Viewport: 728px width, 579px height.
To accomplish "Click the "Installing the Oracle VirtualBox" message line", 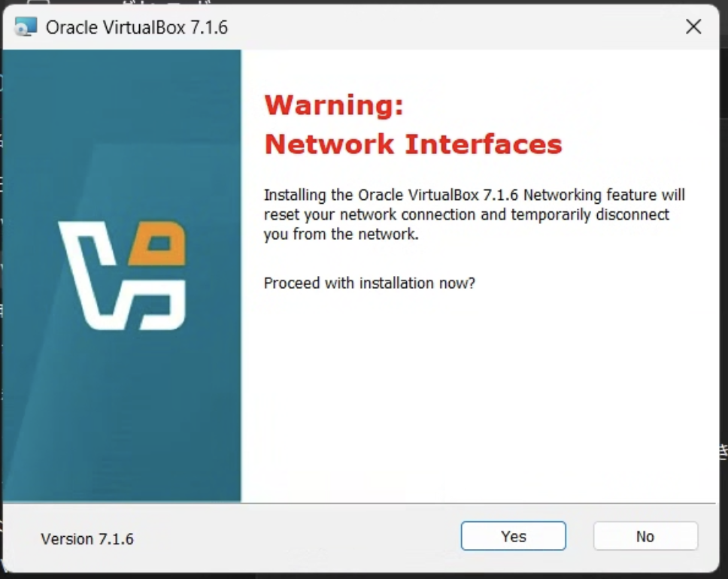I will point(475,195).
